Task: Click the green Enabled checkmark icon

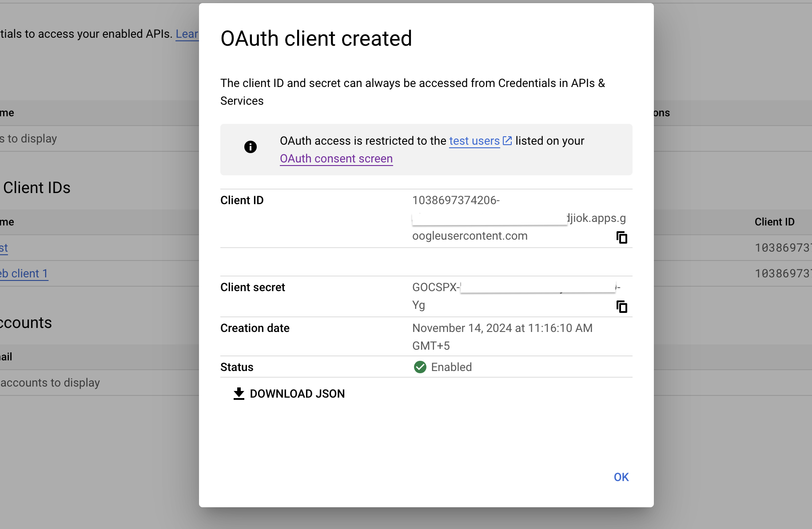Action: (420, 367)
